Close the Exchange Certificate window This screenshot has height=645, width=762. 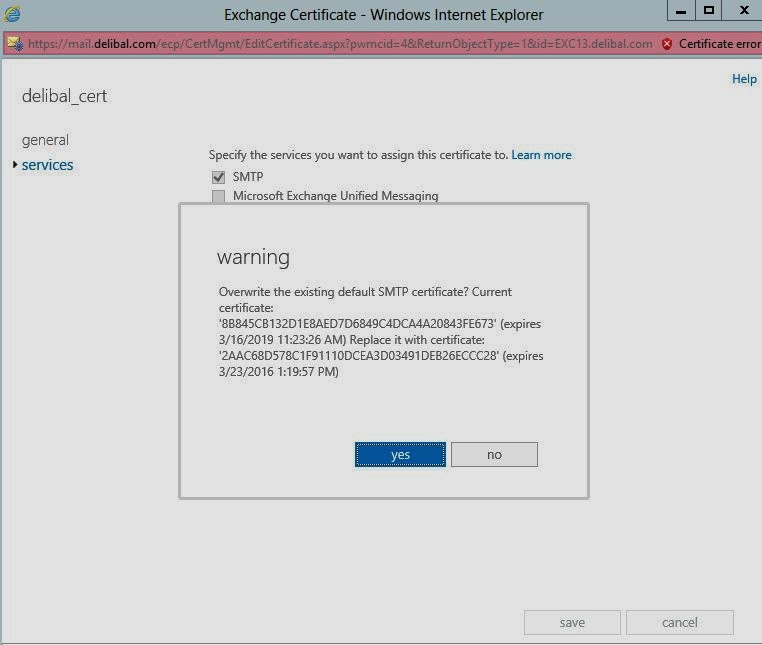pyautogui.click(x=743, y=10)
